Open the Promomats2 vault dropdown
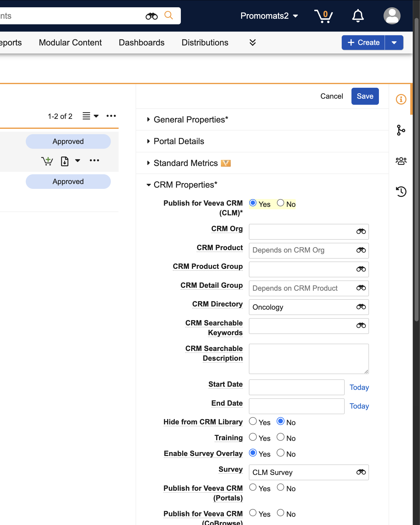Image resolution: width=420 pixels, height=525 pixels. [269, 16]
